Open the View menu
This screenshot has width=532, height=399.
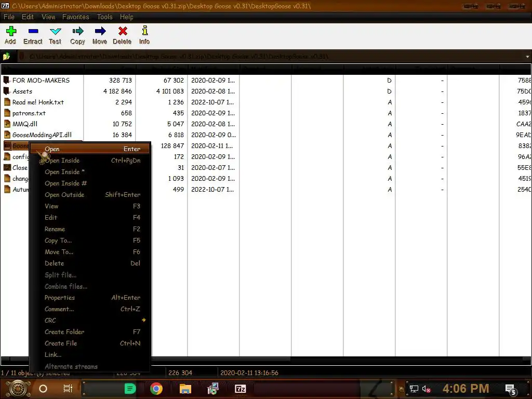pyautogui.click(x=48, y=17)
